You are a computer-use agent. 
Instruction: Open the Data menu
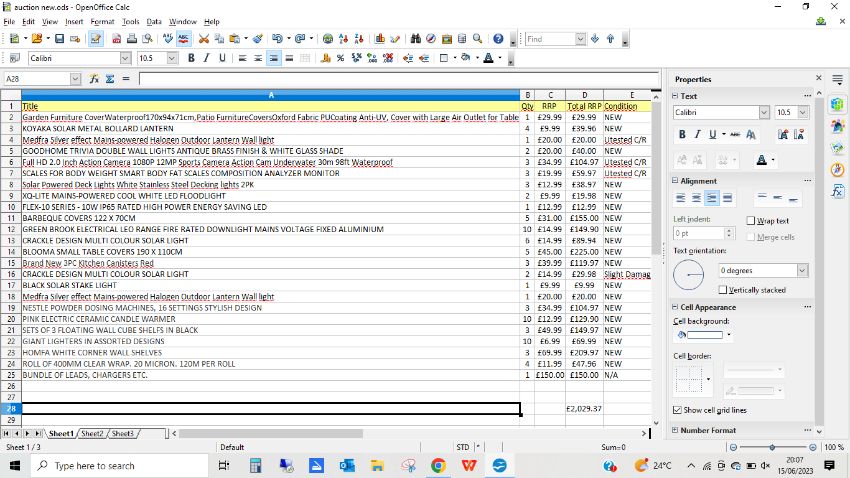[154, 22]
